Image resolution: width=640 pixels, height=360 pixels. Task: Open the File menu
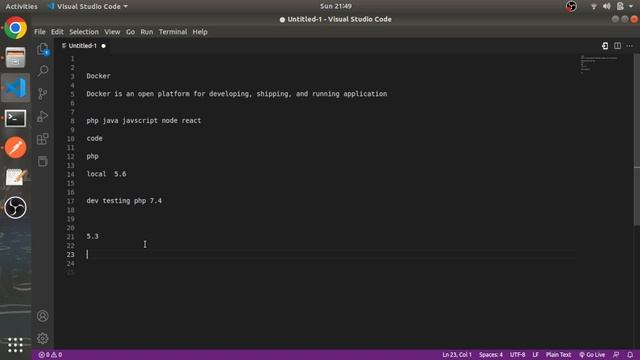click(40, 32)
